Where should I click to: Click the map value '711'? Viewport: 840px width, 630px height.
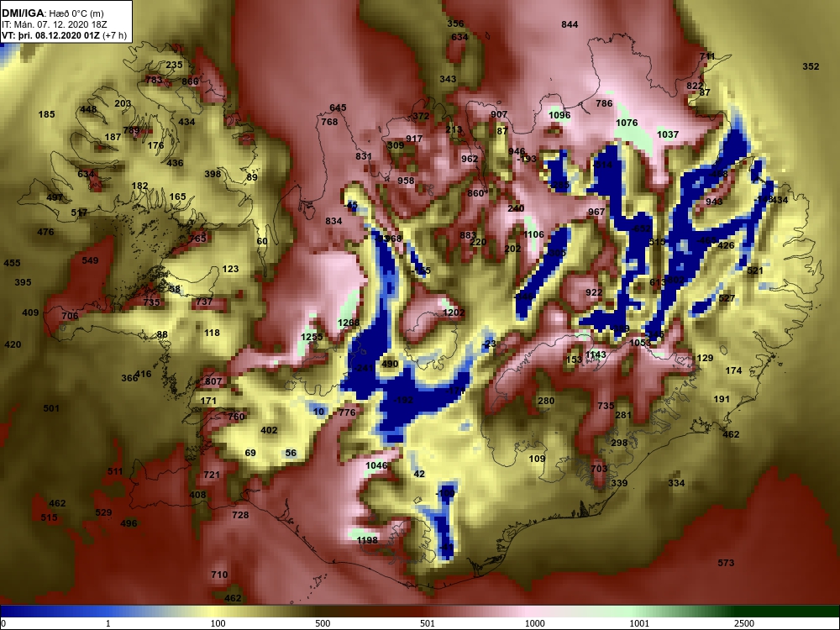707,56
